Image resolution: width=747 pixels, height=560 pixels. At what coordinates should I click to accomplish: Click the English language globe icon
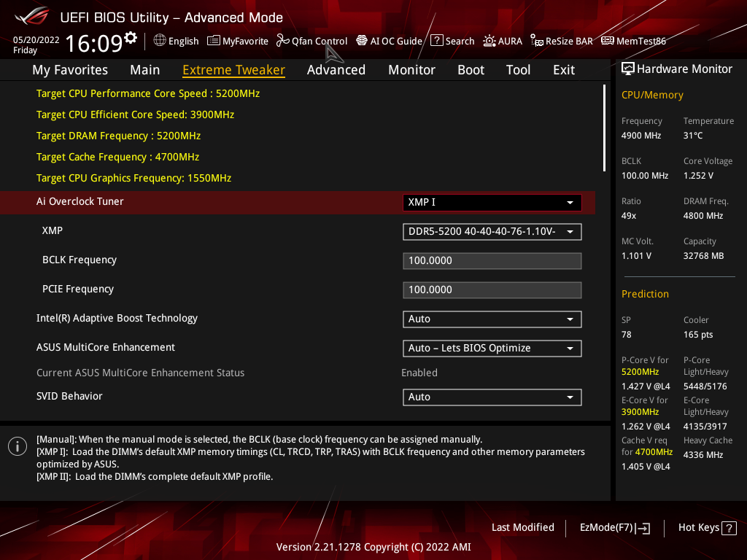pos(160,41)
